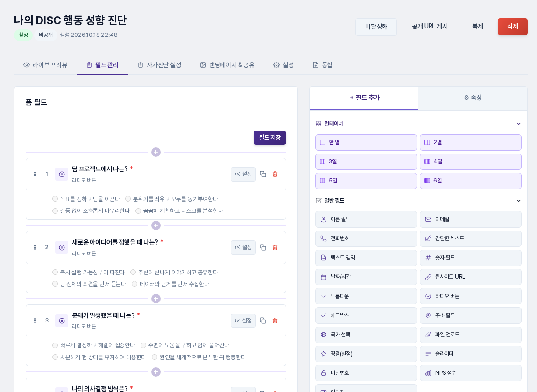Click 공개 URL 게시

[430, 27]
